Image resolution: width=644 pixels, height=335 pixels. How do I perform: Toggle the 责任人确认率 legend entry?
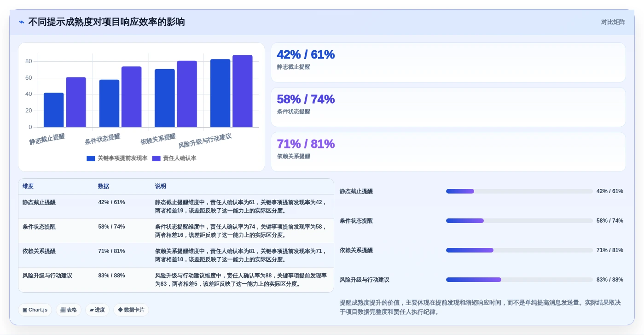(x=174, y=159)
